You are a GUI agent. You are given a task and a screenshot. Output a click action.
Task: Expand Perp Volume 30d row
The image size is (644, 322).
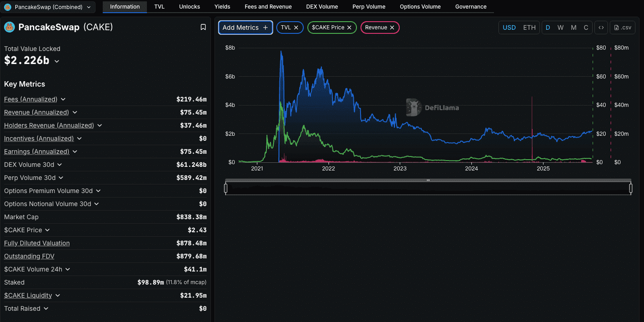click(61, 178)
